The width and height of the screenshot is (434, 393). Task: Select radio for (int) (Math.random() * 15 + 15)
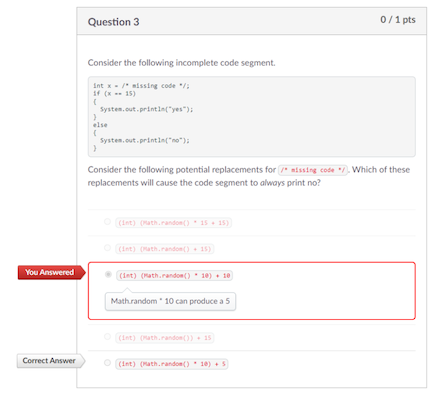(x=107, y=222)
